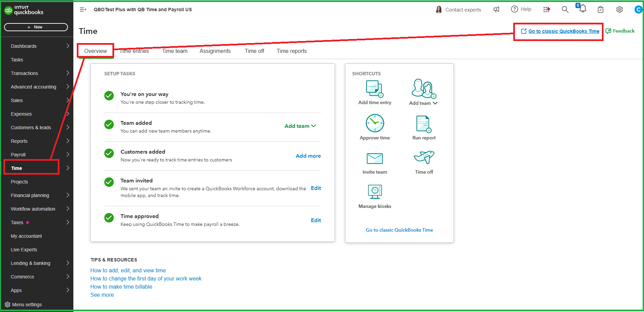Expand the Dashboards sidebar chevron

(x=68, y=46)
